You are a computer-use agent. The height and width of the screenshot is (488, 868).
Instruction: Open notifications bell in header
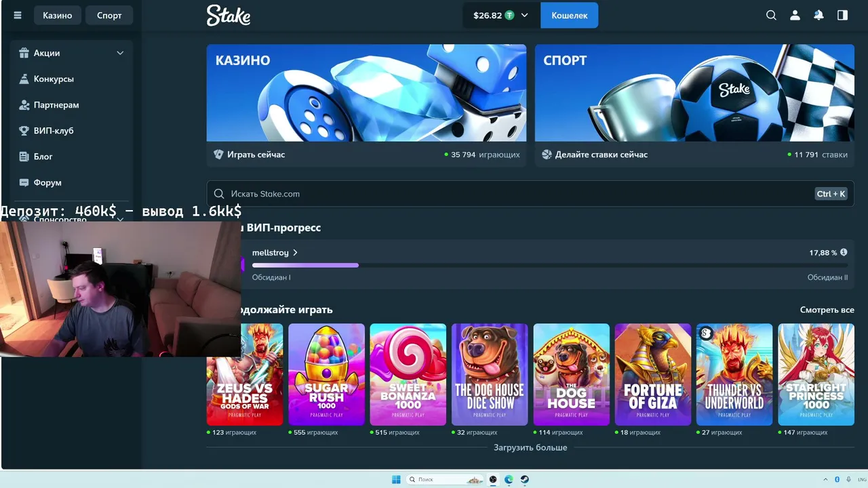click(x=818, y=15)
